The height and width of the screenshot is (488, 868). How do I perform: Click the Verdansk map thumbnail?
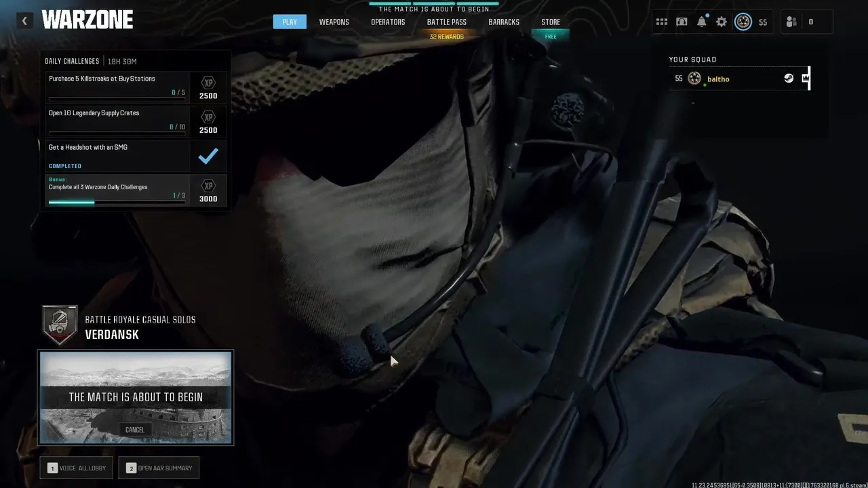click(136, 397)
